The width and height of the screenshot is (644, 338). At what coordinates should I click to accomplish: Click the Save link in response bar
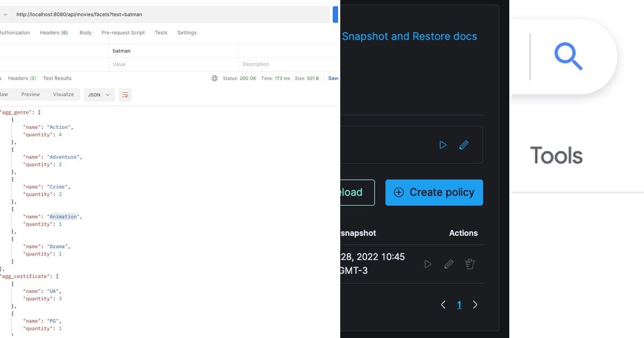(334, 78)
